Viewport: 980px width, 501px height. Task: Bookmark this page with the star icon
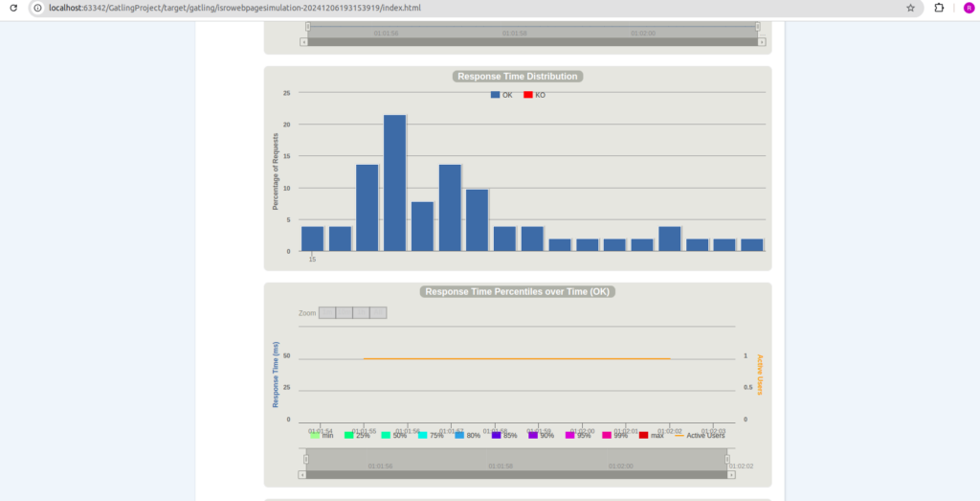tap(910, 8)
